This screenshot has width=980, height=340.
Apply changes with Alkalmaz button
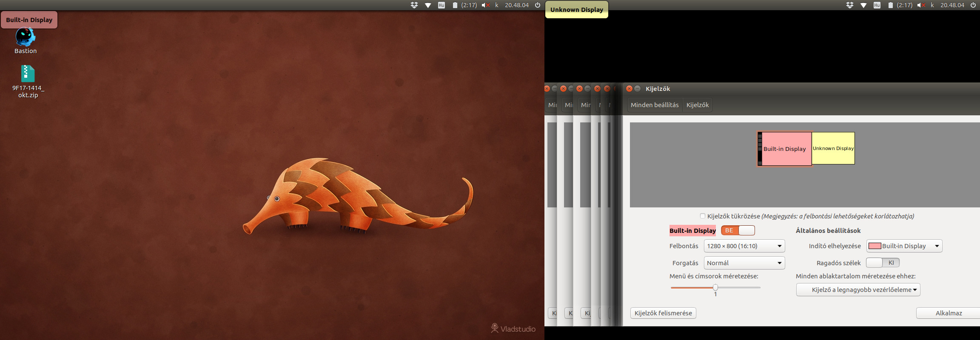[x=949, y=313]
